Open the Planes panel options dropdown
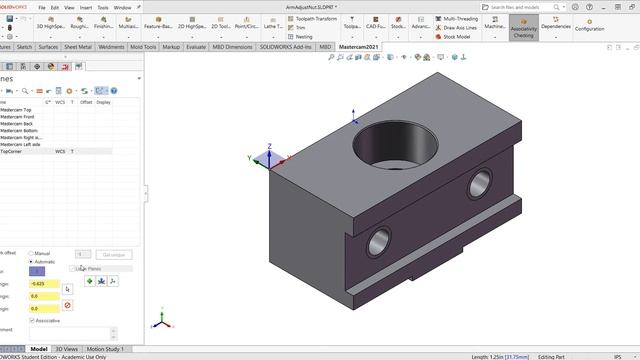Screen dimensions: 640x360 [x=139, y=78]
